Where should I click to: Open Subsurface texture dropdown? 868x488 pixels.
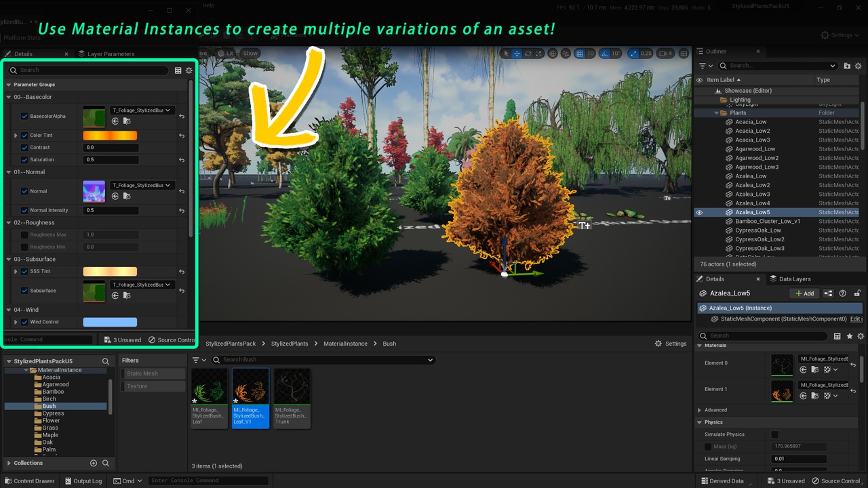(x=142, y=285)
